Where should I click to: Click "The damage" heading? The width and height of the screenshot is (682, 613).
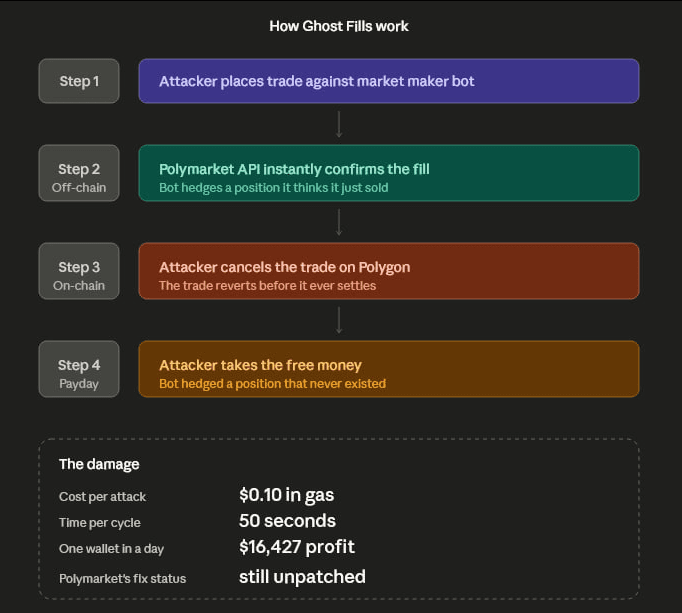99,464
